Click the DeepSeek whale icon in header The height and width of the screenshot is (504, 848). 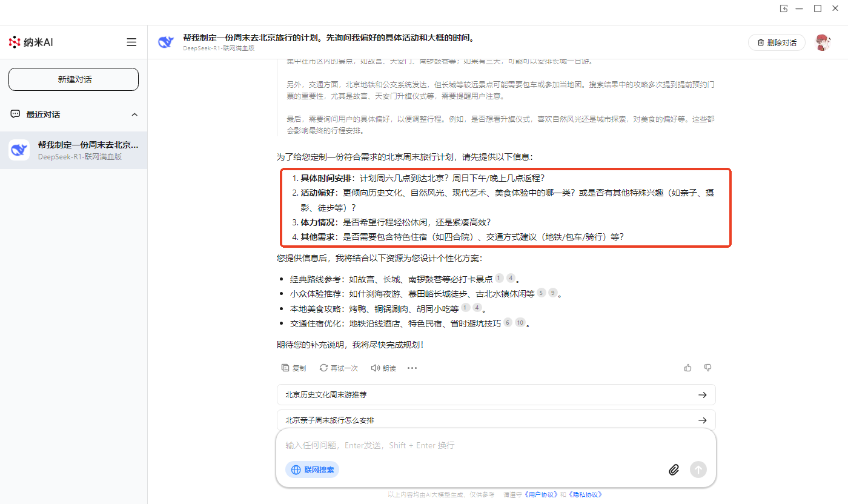(x=166, y=42)
